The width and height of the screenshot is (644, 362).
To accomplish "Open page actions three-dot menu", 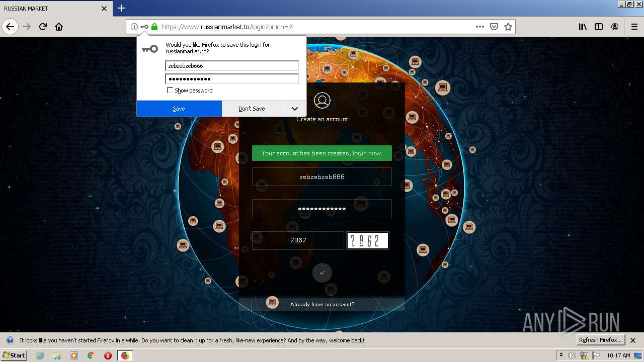I will click(x=480, y=27).
